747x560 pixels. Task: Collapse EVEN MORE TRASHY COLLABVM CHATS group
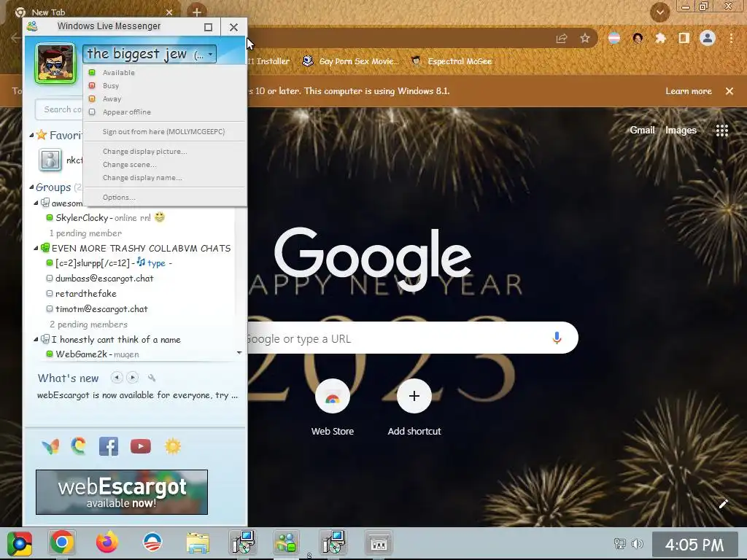click(36, 248)
